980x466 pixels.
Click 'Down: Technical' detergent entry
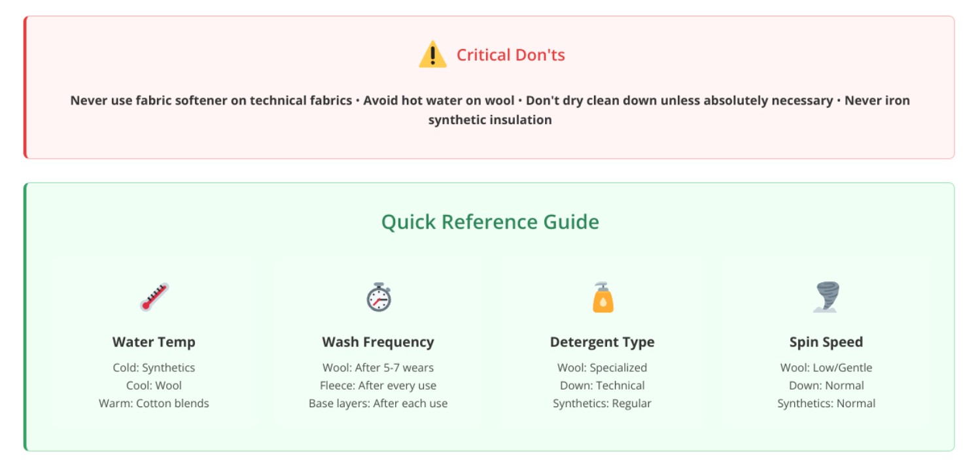coord(603,386)
